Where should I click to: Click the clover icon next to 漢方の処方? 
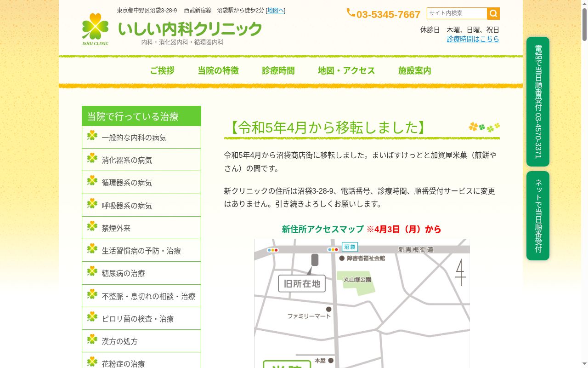click(x=92, y=339)
